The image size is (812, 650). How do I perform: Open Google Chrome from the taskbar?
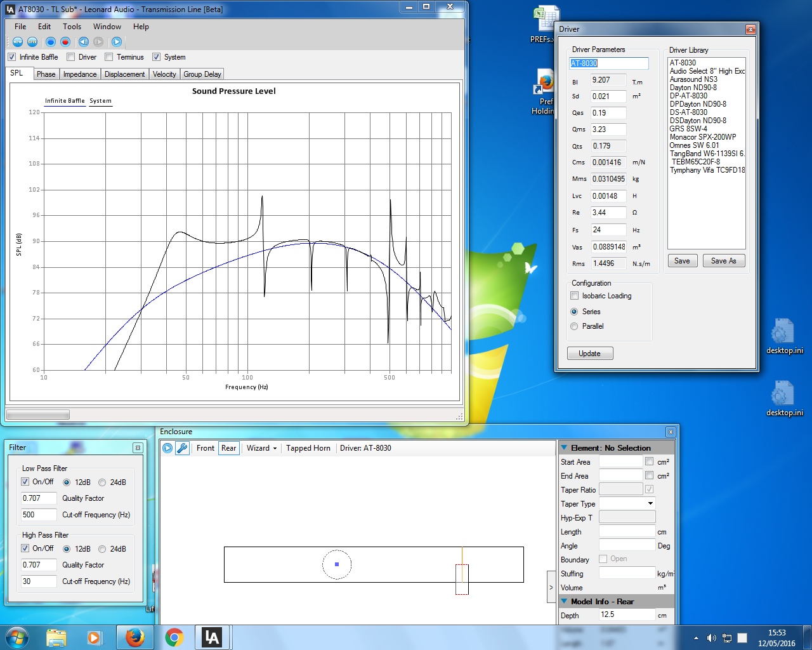point(174,637)
